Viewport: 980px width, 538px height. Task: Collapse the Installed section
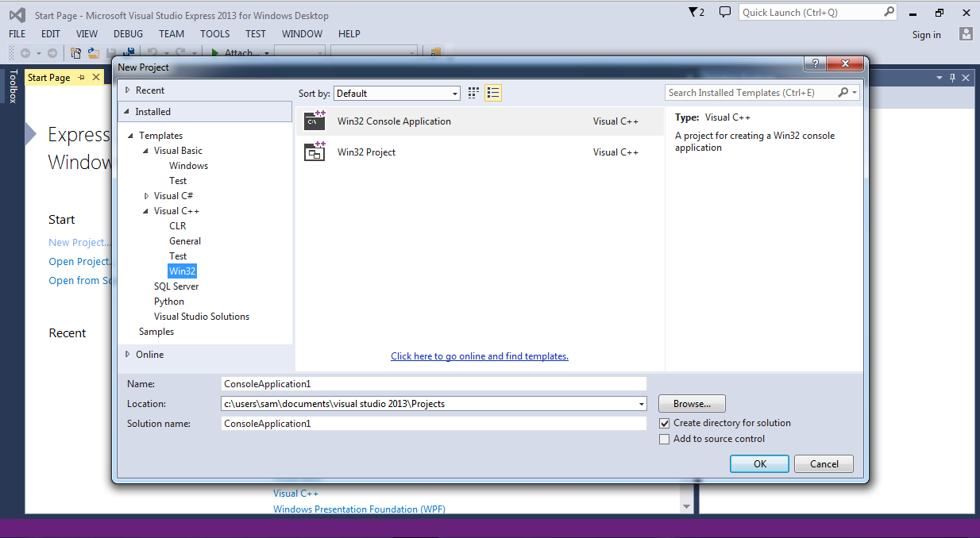[x=127, y=112]
